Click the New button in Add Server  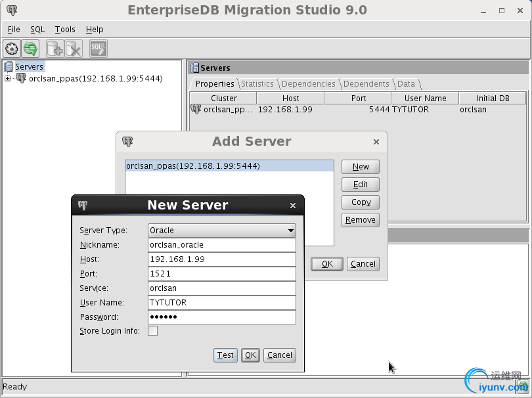pos(361,167)
